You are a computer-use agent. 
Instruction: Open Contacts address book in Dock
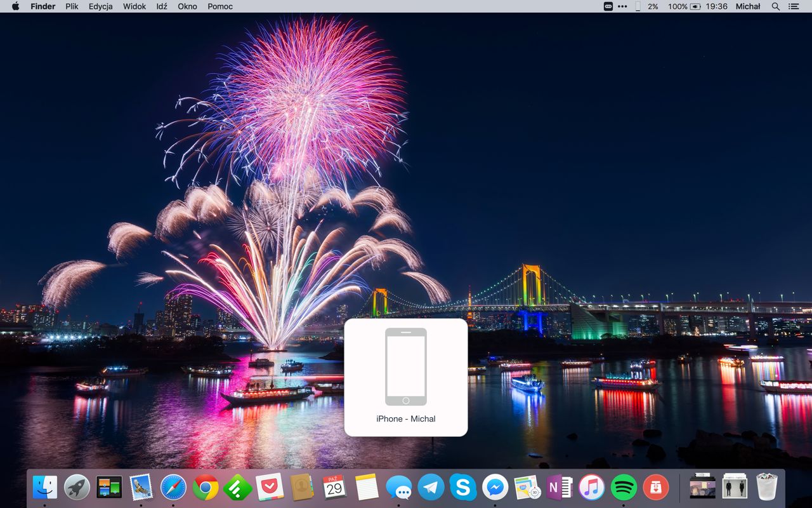(x=302, y=488)
